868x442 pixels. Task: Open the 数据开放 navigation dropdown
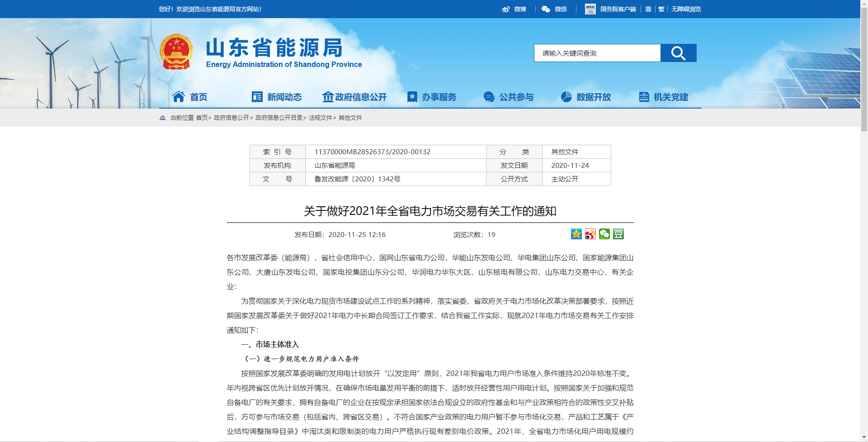tap(586, 97)
